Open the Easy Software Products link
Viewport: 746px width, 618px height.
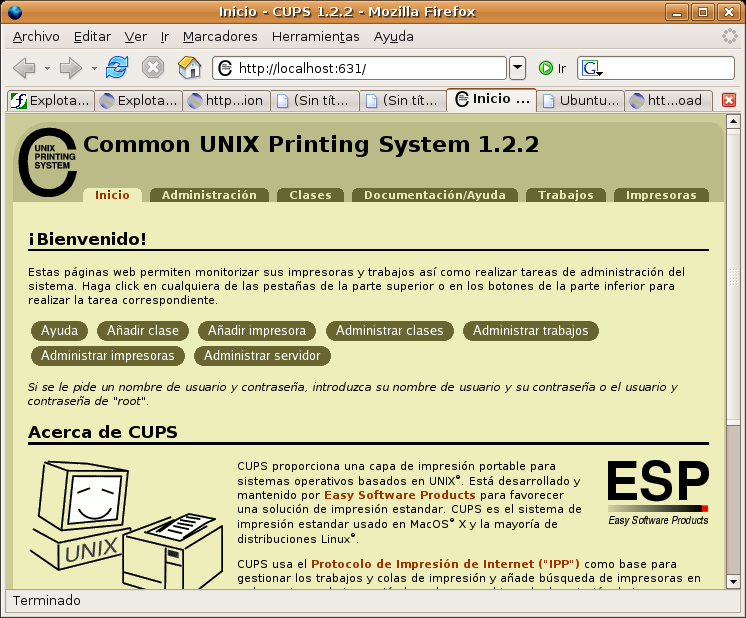click(x=399, y=495)
